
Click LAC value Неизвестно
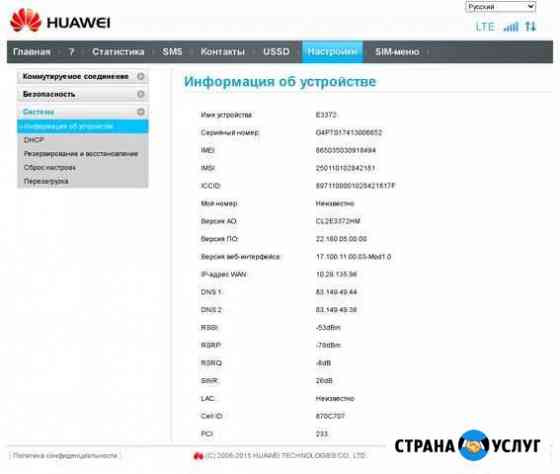coord(335,398)
